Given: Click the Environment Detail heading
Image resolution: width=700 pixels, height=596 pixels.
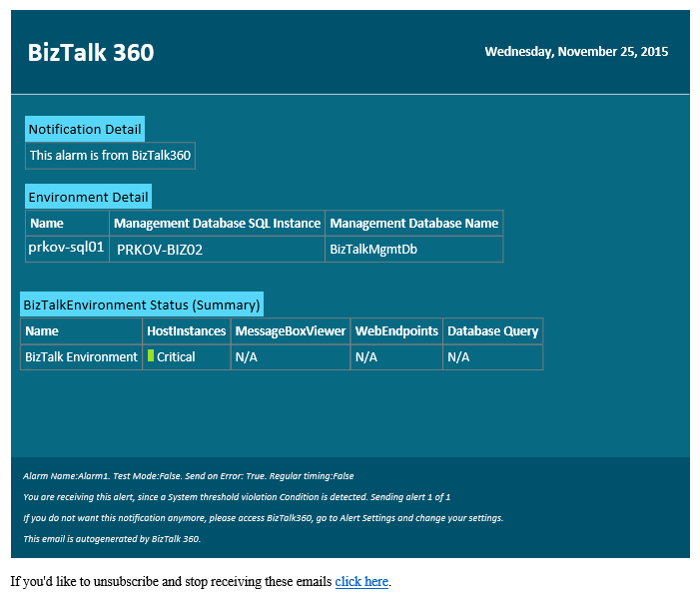Looking at the screenshot, I should [x=89, y=197].
